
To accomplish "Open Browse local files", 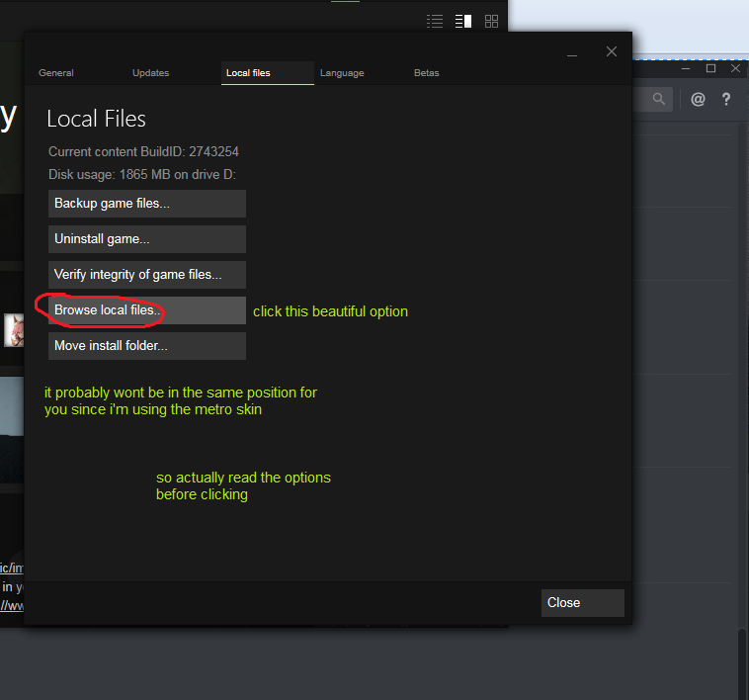I will coord(147,310).
